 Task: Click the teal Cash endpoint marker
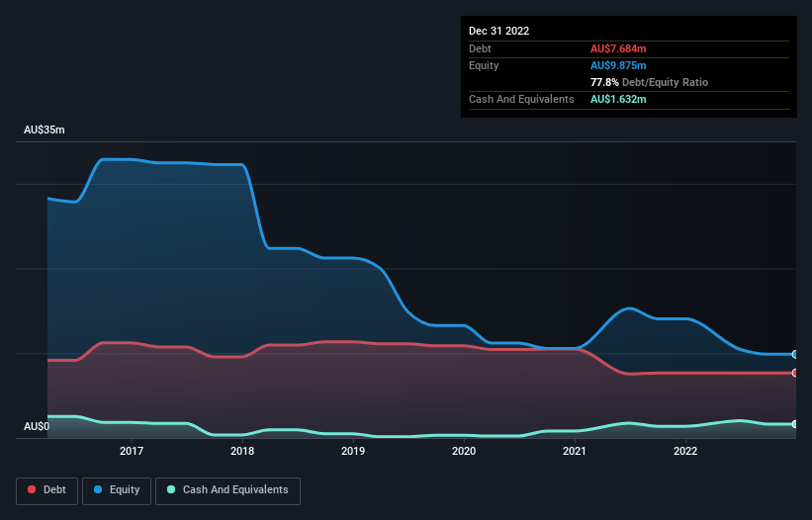point(795,424)
